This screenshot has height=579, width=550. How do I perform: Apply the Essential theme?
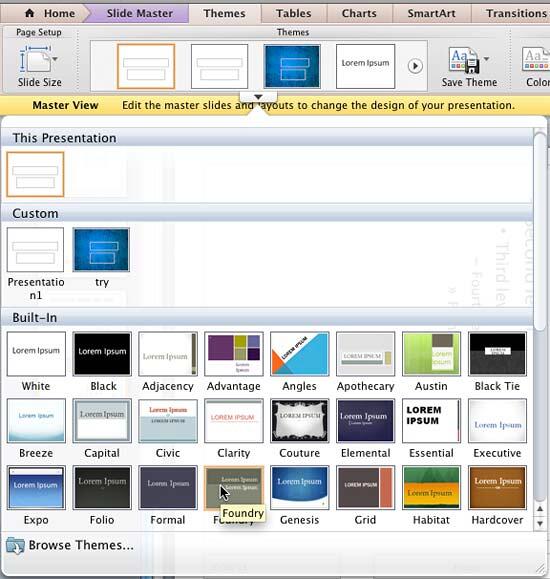click(431, 421)
